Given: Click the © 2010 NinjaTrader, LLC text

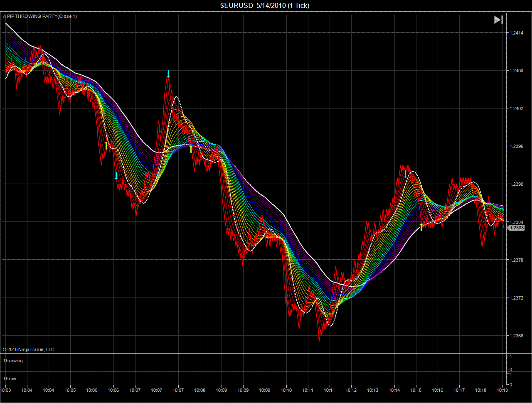Looking at the screenshot, I should click(x=29, y=349).
